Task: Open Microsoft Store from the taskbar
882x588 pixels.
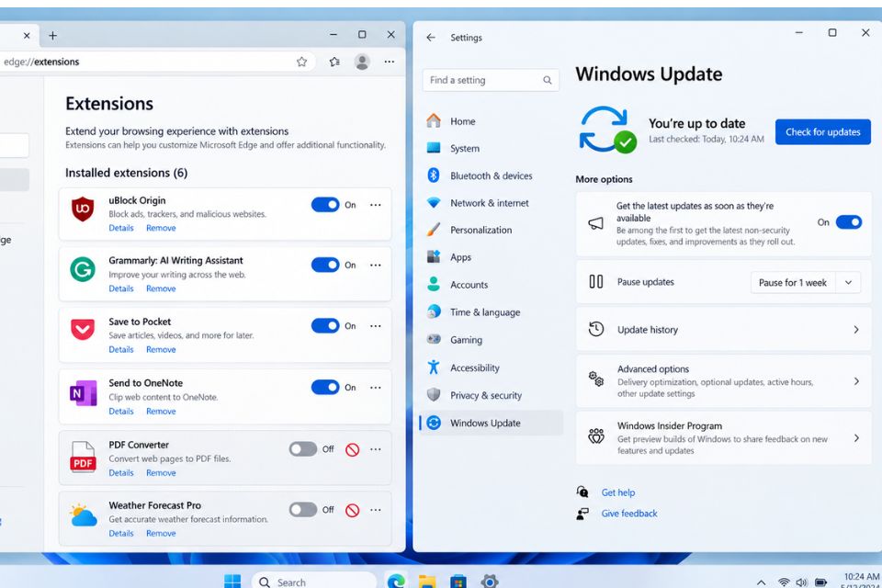Action: (x=458, y=581)
